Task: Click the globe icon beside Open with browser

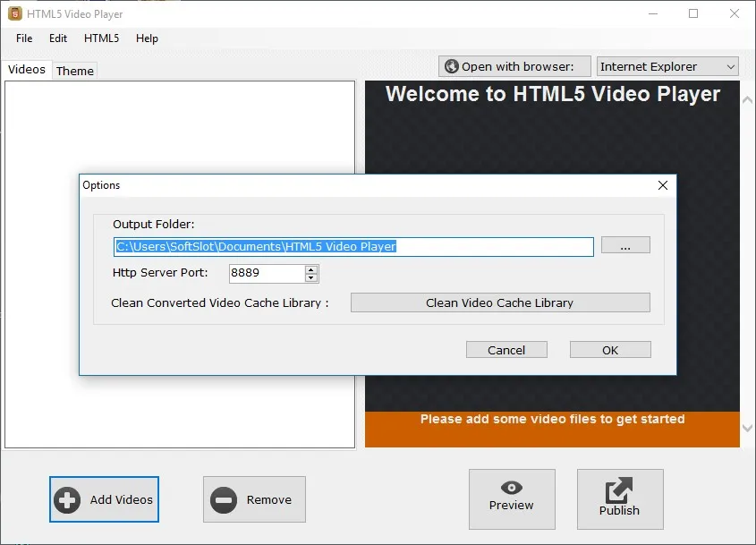Action: pyautogui.click(x=452, y=66)
